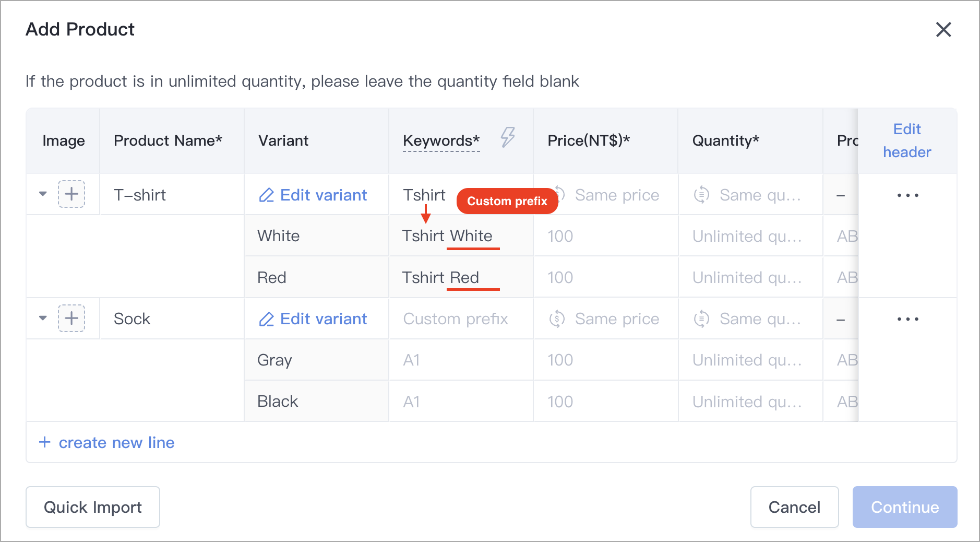980x542 pixels.
Task: Click the Quick Import button
Action: [x=93, y=507]
